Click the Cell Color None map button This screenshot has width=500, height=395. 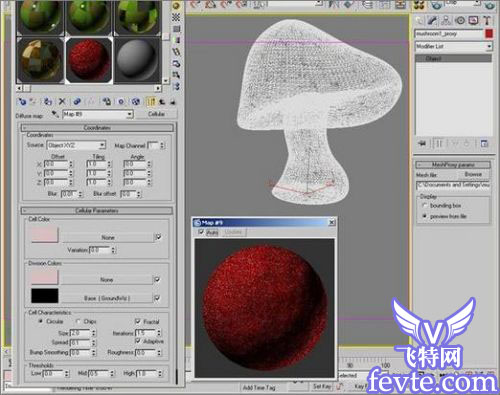(x=108, y=237)
